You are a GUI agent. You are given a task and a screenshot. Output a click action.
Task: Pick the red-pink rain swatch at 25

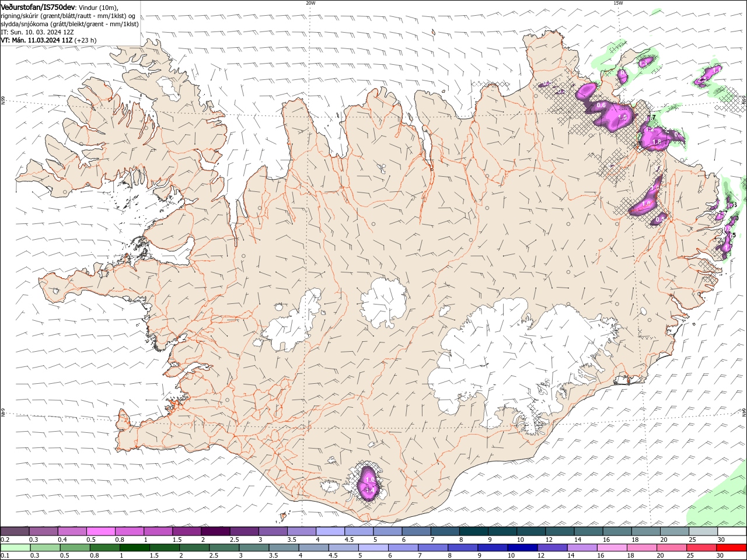click(x=701, y=547)
